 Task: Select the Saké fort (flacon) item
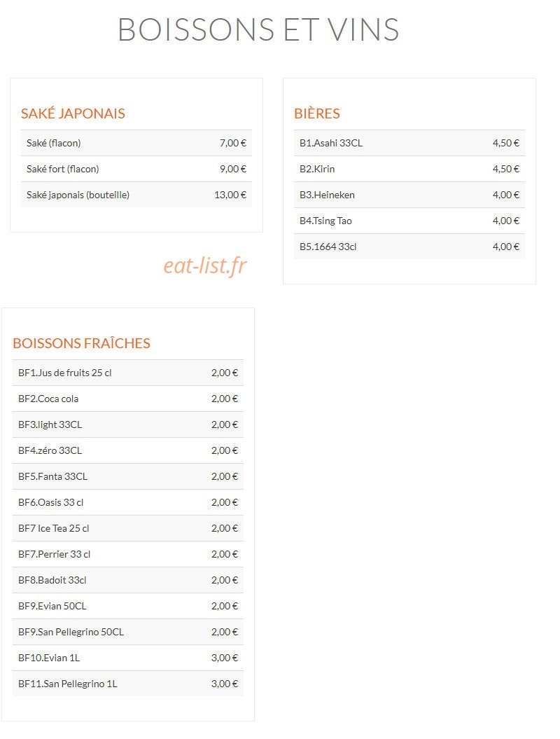136,169
